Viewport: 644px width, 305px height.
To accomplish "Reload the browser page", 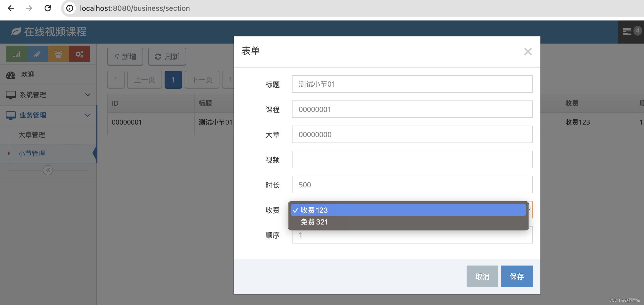I will pyautogui.click(x=48, y=8).
